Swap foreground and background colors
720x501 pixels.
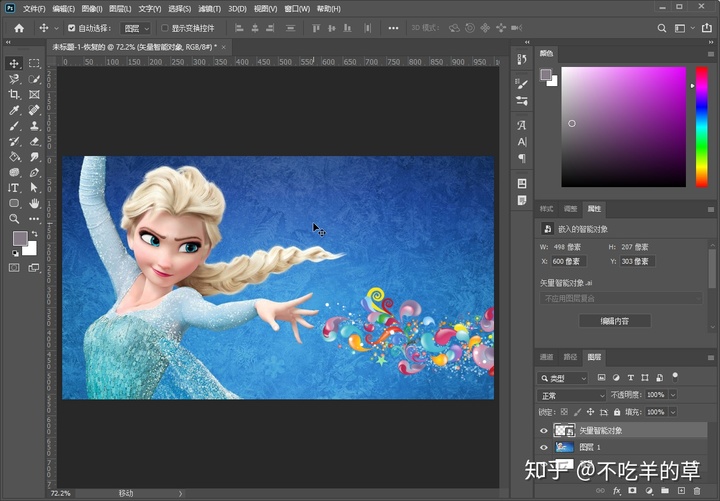(34, 234)
